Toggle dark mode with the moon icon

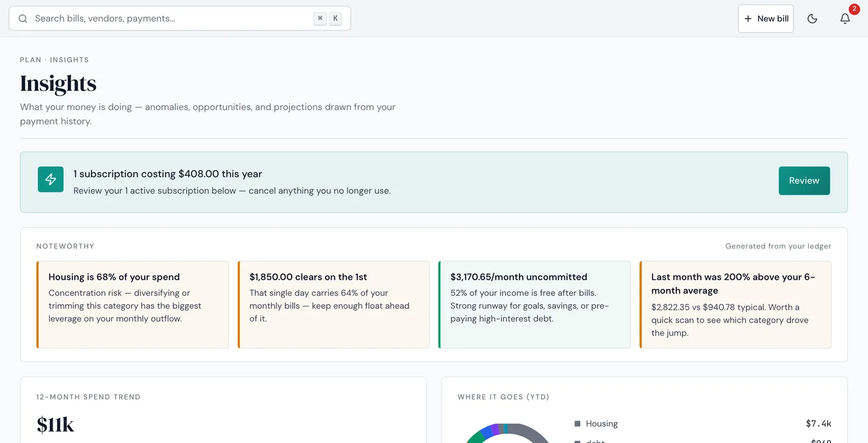coord(812,19)
